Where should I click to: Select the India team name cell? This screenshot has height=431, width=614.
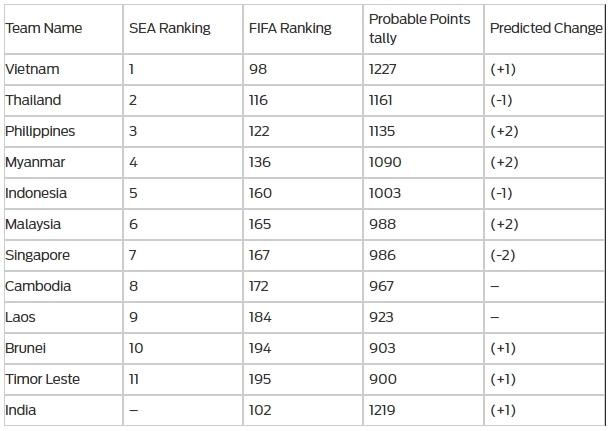20,410
